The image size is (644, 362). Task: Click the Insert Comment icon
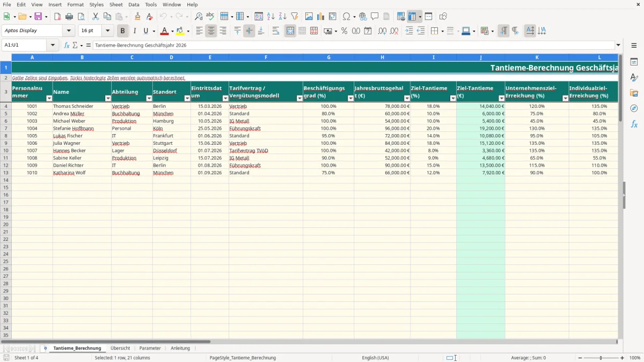pos(375,17)
